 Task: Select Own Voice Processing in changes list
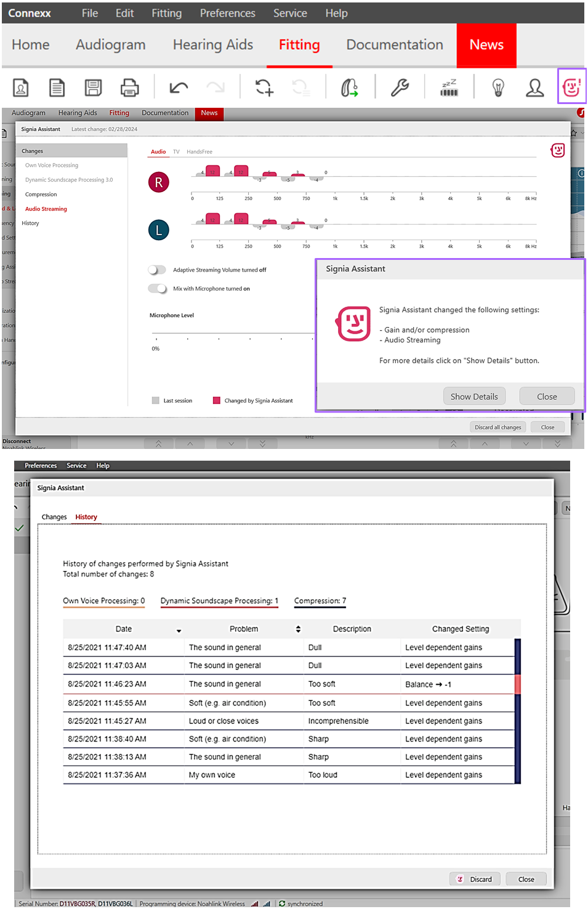(52, 166)
